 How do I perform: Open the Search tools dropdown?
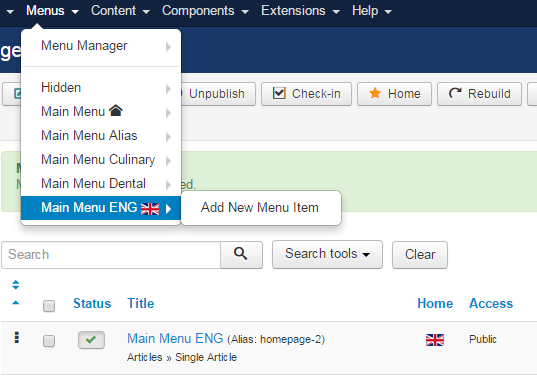tap(327, 254)
